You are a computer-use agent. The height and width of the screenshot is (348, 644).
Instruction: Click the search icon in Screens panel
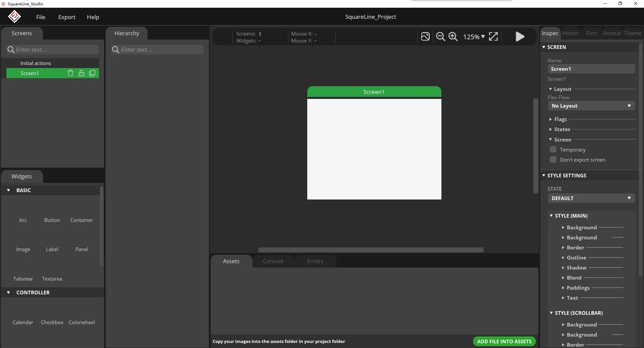(11, 50)
